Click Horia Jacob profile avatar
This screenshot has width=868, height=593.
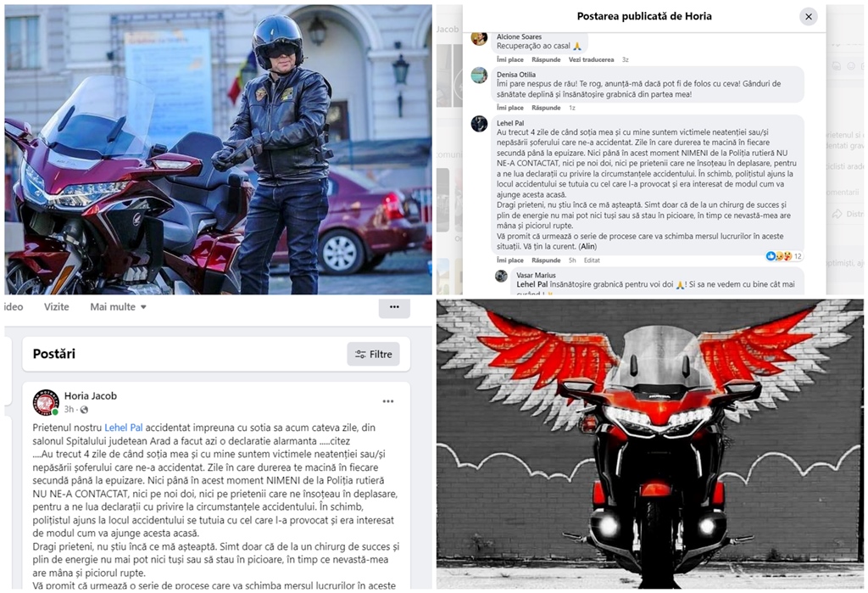click(x=46, y=402)
